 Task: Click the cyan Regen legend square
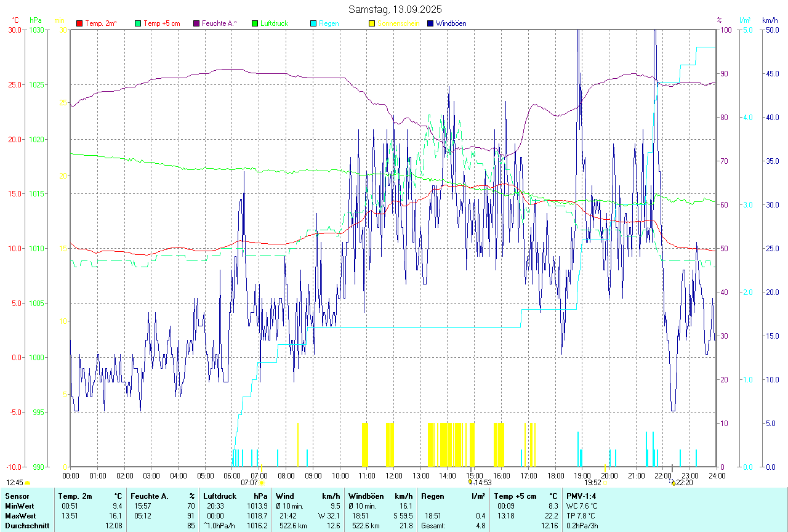[313, 23]
